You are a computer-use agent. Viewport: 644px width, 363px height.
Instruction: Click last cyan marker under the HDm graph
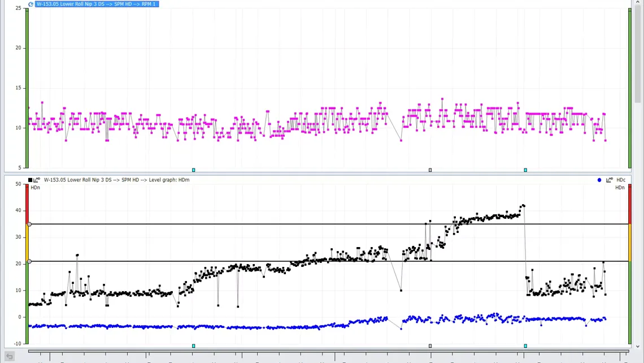point(525,345)
